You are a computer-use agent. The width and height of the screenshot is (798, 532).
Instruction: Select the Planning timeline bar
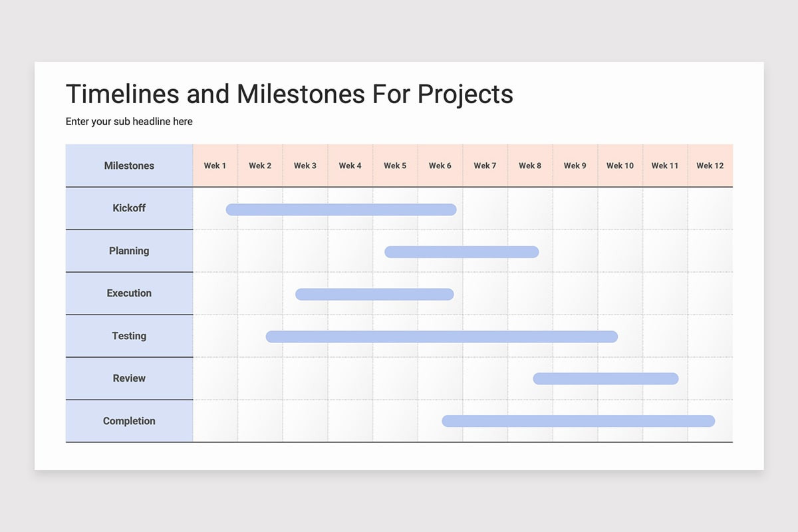click(x=462, y=252)
